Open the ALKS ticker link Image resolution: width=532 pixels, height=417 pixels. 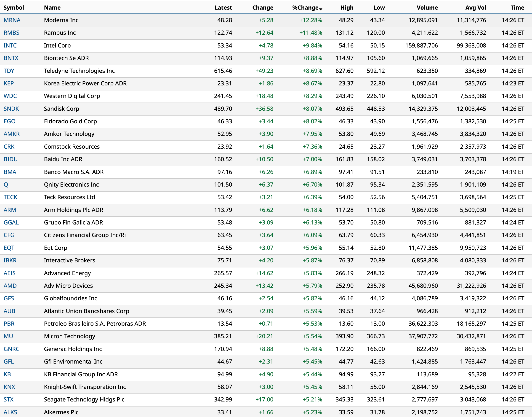point(10,412)
